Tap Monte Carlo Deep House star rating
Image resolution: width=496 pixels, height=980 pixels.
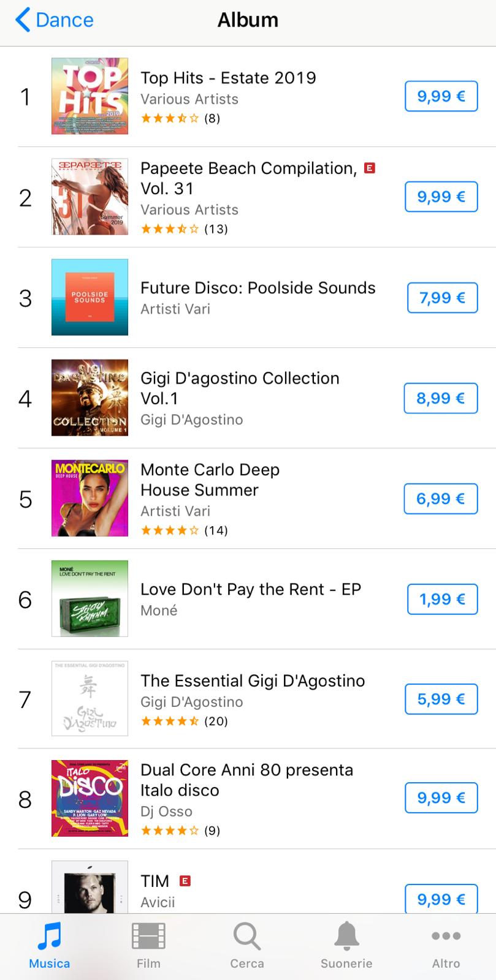[170, 530]
